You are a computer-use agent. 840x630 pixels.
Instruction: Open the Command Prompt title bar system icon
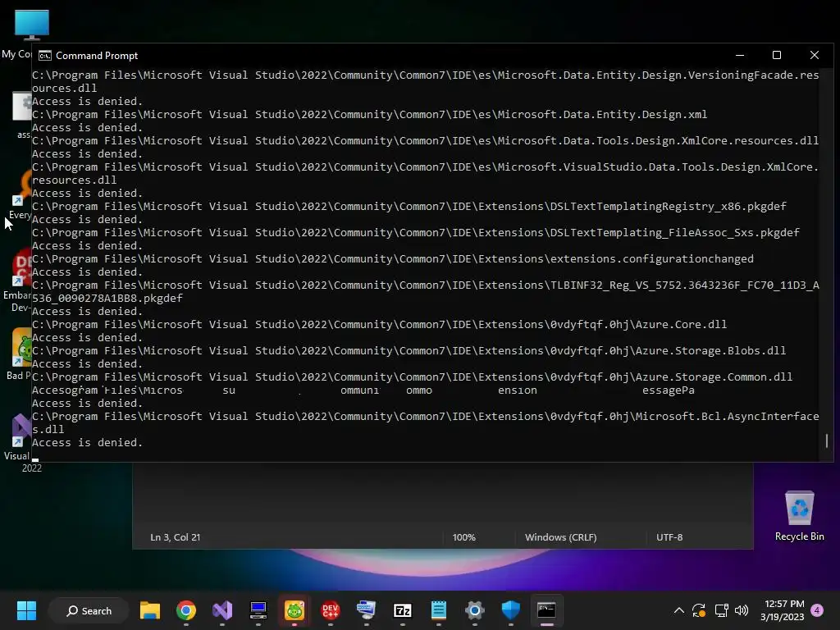[x=45, y=56]
